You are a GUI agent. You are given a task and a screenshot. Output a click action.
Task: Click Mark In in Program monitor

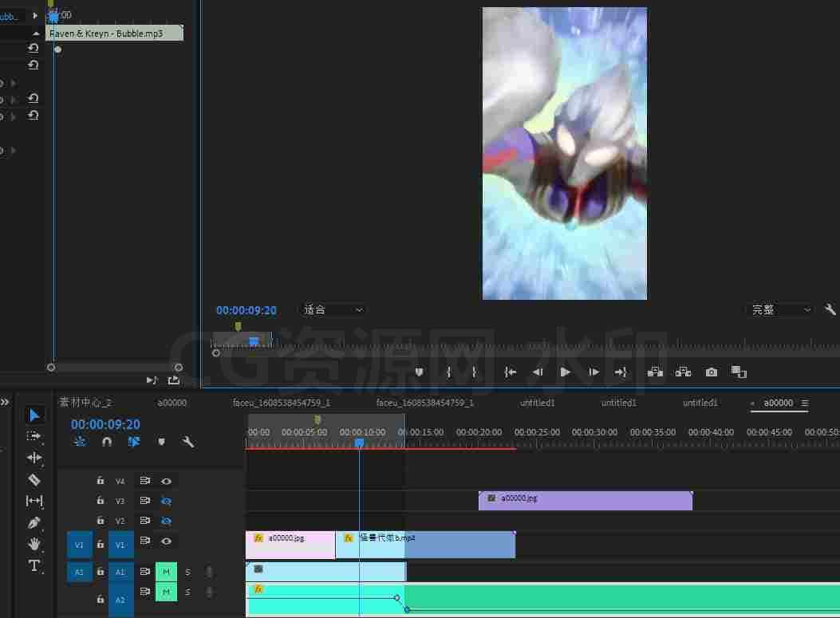[449, 372]
